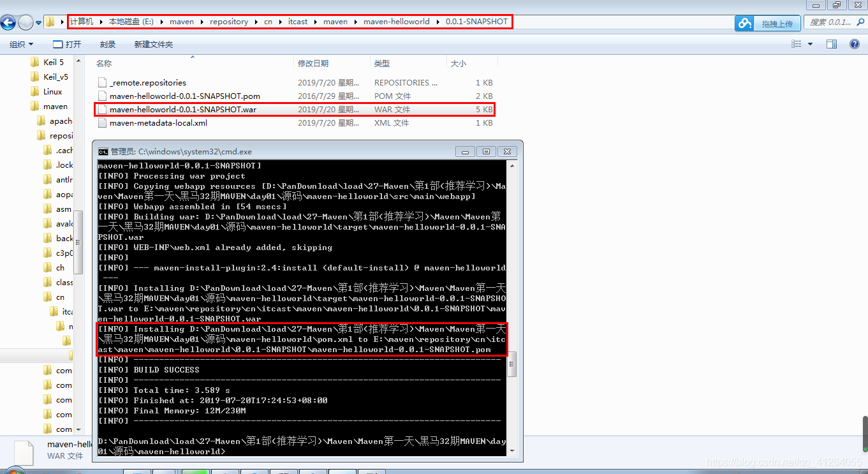Sort files by 修改日期 column header

pos(313,64)
